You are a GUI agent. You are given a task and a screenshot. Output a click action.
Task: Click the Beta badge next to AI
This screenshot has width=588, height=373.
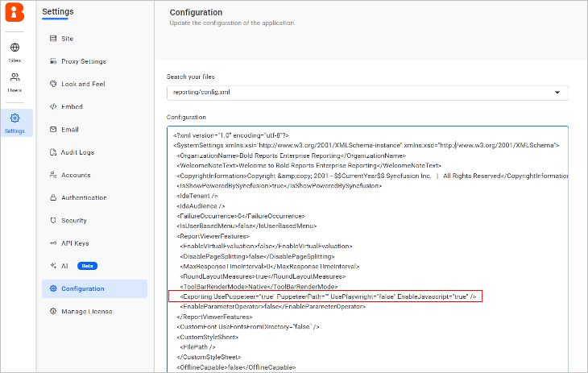87,266
